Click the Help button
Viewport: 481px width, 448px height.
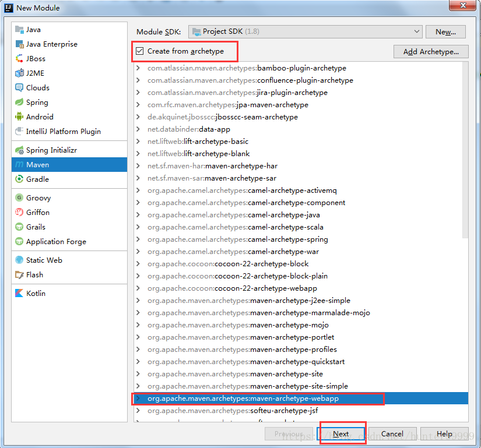(444, 434)
